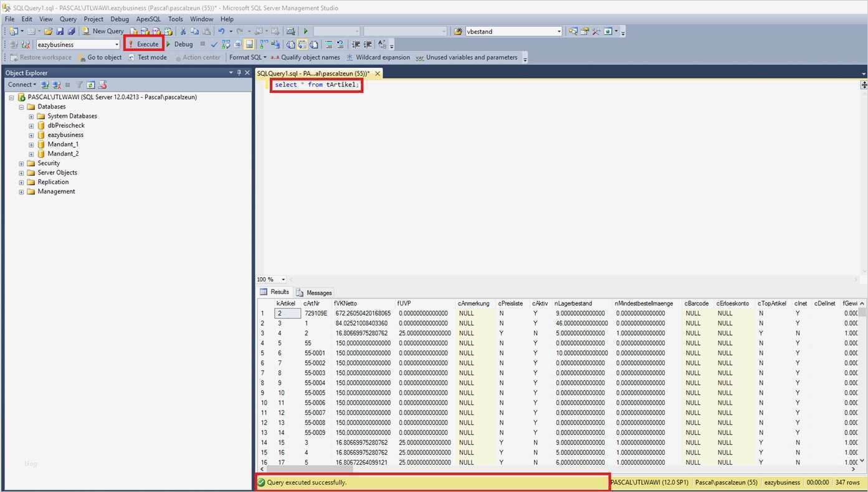This screenshot has width=868, height=492.
Task: Click the Open File folder icon in toolbar
Action: tap(48, 31)
